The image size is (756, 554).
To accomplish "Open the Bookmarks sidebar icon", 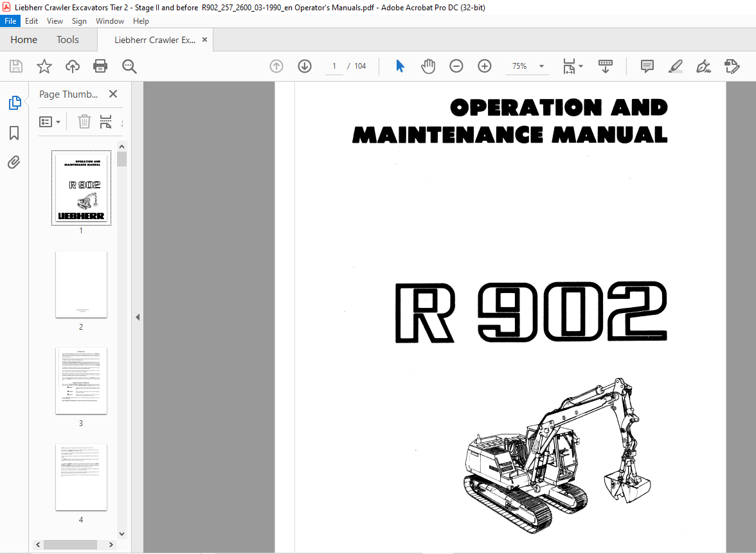I will (x=14, y=133).
